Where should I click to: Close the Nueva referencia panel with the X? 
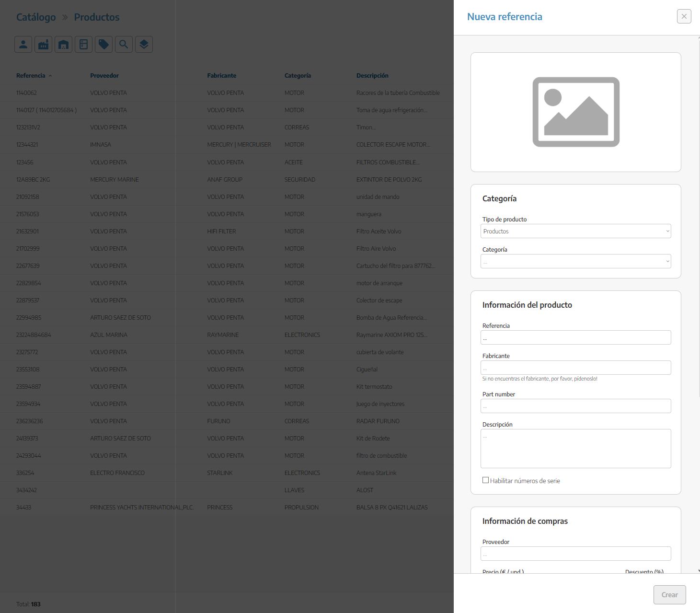click(x=684, y=16)
